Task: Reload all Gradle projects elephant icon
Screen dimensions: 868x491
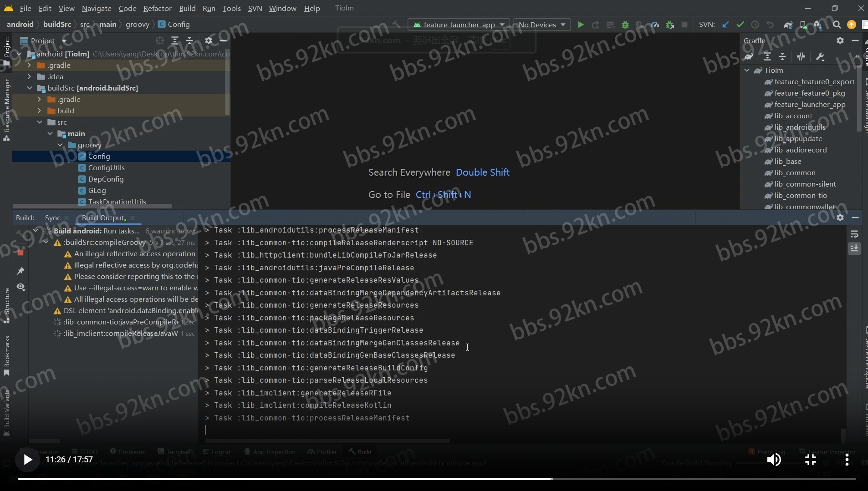Action: click(749, 56)
